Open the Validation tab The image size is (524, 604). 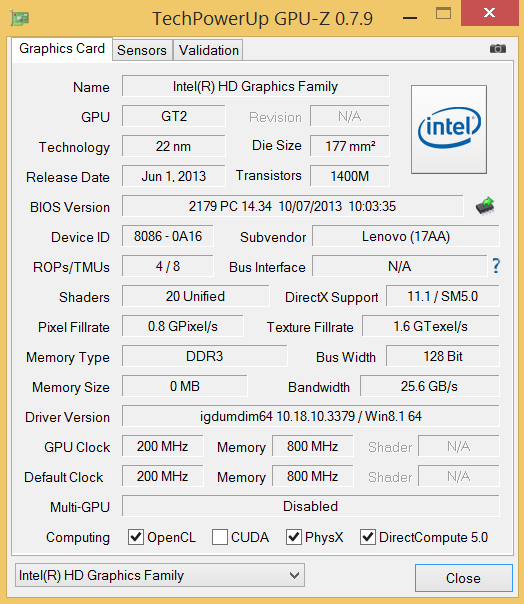coord(208,50)
